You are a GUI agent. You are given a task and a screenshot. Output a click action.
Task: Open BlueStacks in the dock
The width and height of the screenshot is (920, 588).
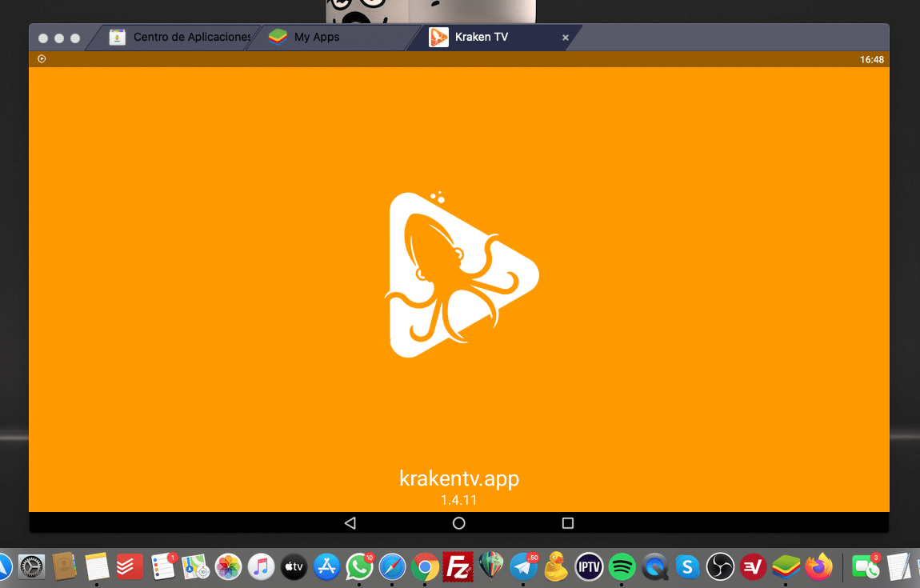[786, 567]
